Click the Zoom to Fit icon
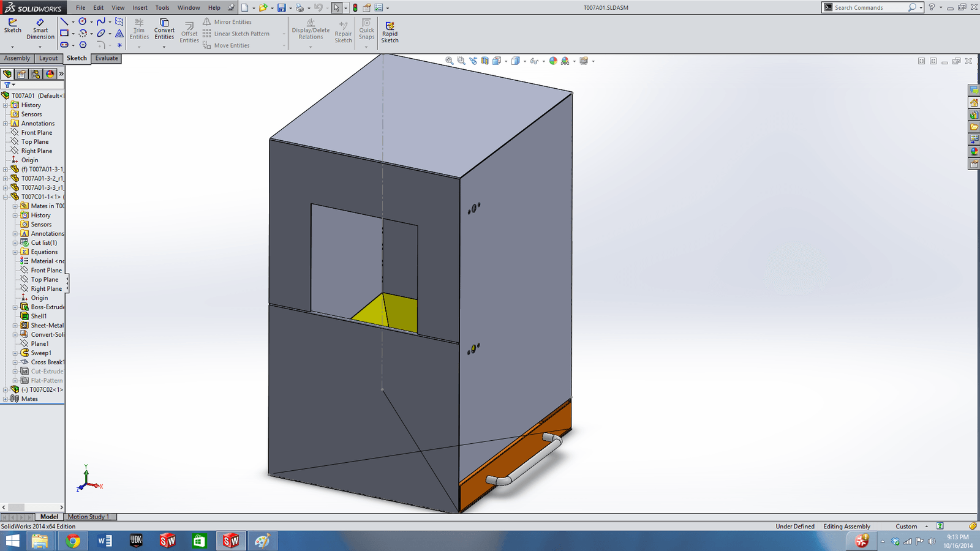The image size is (980, 551). (x=449, y=61)
